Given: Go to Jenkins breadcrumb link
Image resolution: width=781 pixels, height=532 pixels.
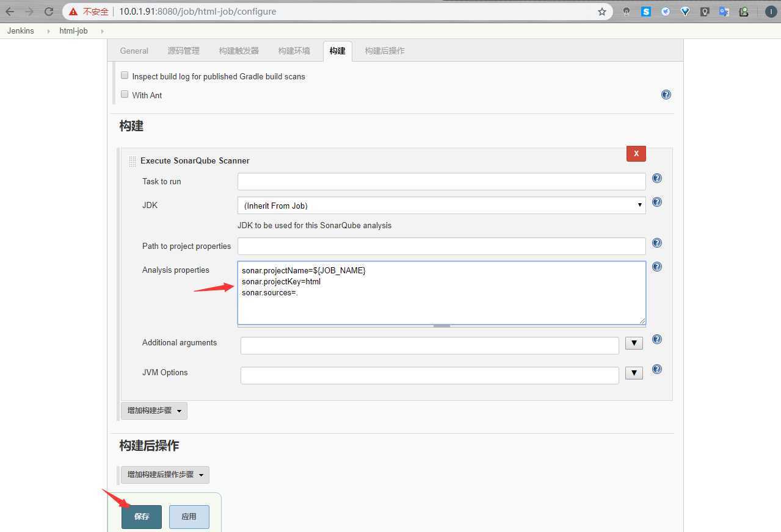Looking at the screenshot, I should click(x=21, y=31).
